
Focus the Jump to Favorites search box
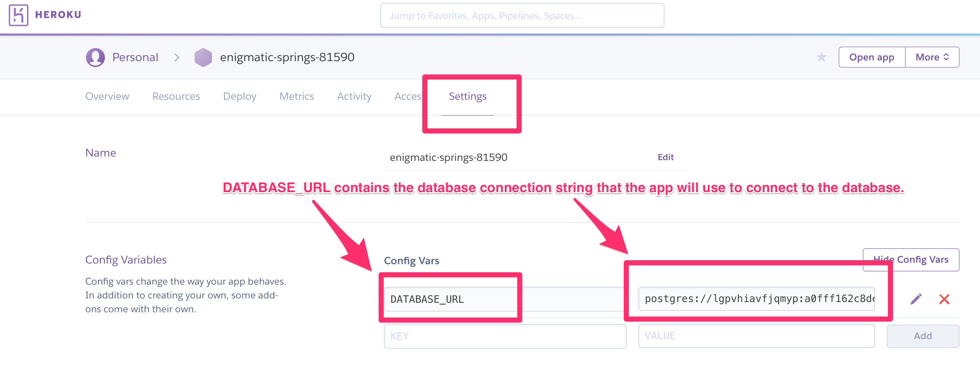522,16
